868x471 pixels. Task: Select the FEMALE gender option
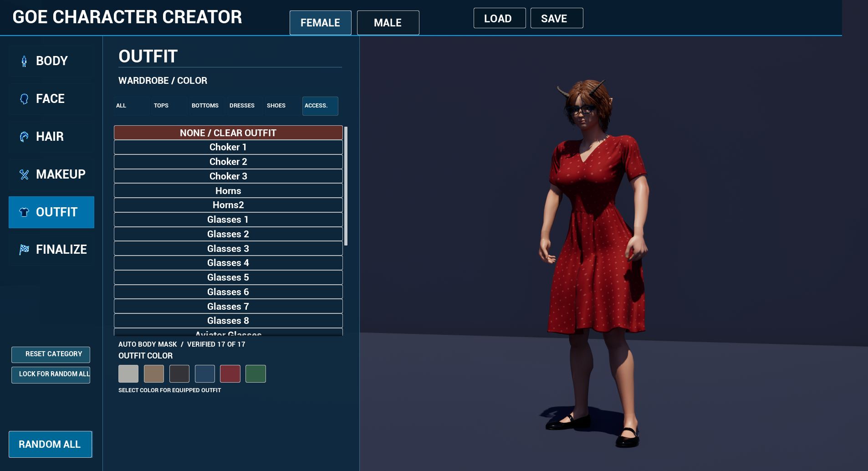click(x=321, y=23)
